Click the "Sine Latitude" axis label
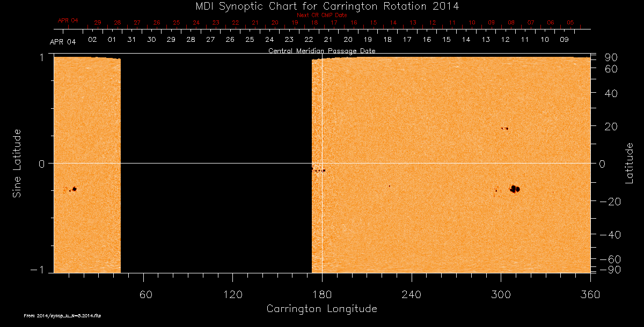 (x=17, y=163)
